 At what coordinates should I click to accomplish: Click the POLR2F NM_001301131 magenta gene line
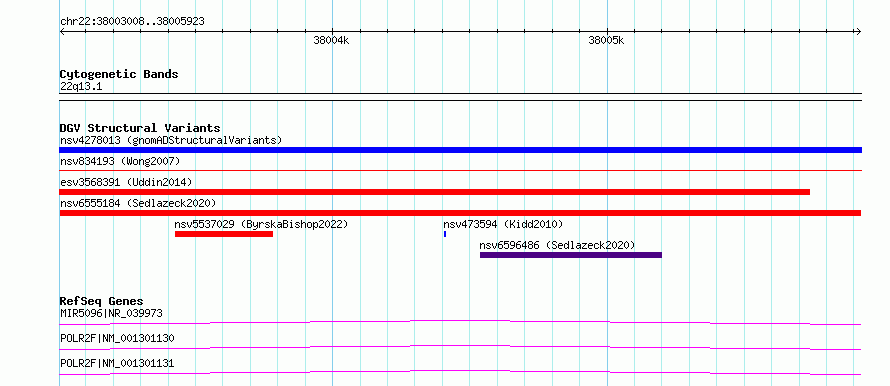(460, 372)
